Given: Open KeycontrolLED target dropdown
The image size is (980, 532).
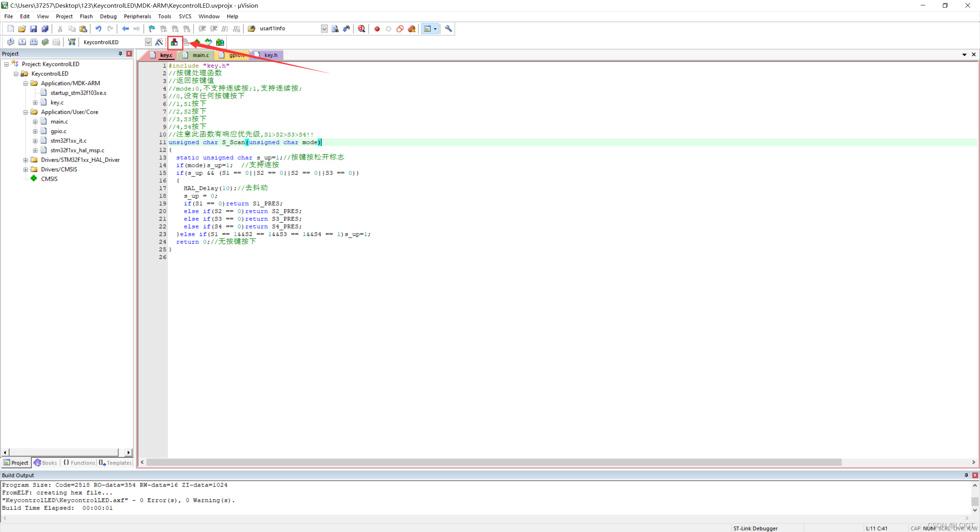Looking at the screenshot, I should click(148, 42).
